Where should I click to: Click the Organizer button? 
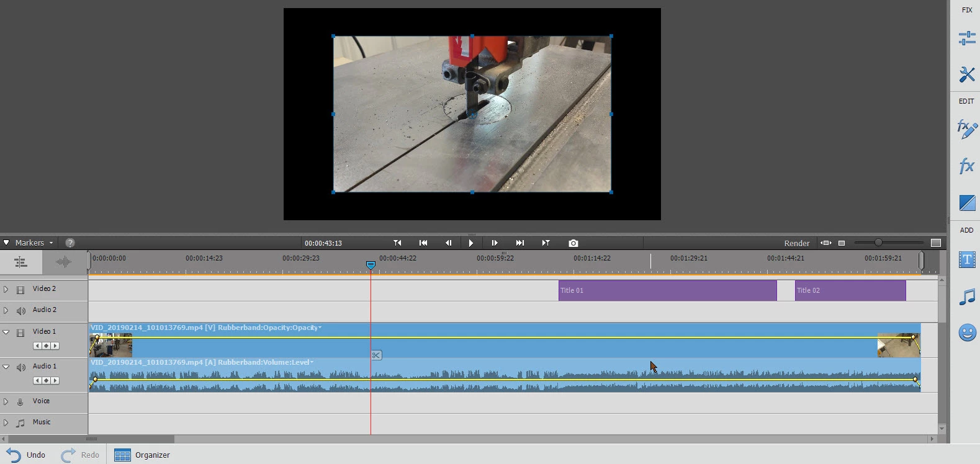(x=142, y=455)
